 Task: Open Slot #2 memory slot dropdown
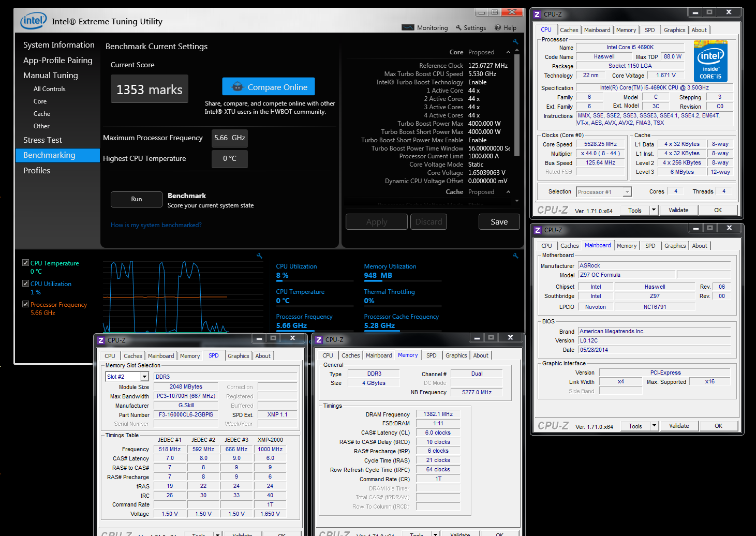(144, 377)
